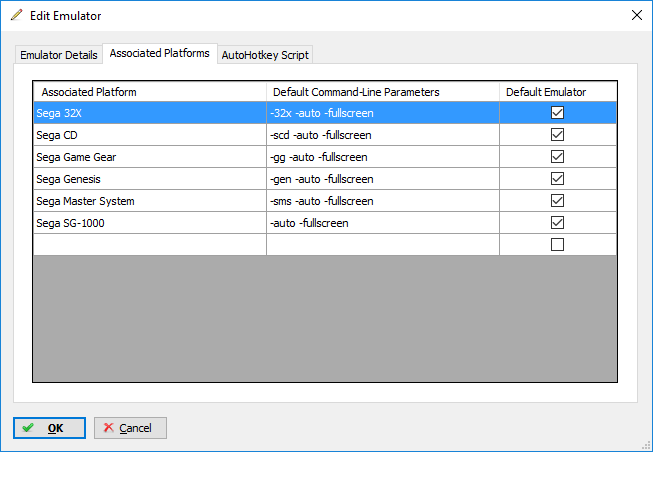
Task: Click the Associated Platform column header
Action: pos(150,92)
